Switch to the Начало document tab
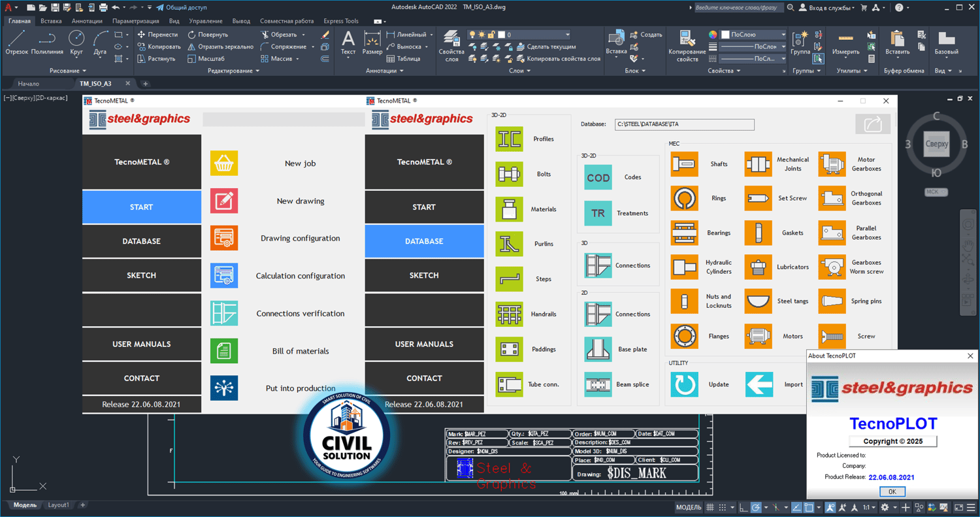This screenshot has width=980, height=517. click(29, 84)
